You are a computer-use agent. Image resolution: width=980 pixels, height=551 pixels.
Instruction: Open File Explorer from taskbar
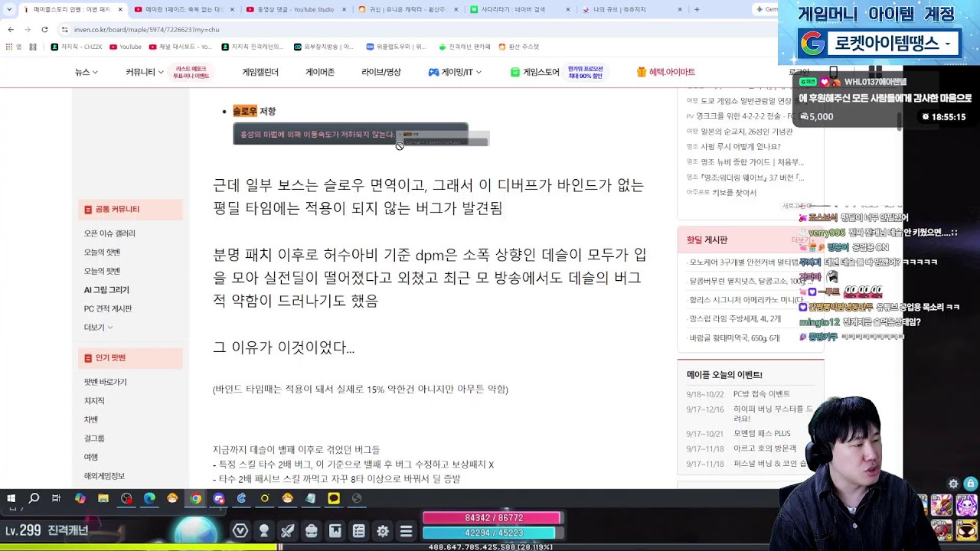click(103, 498)
